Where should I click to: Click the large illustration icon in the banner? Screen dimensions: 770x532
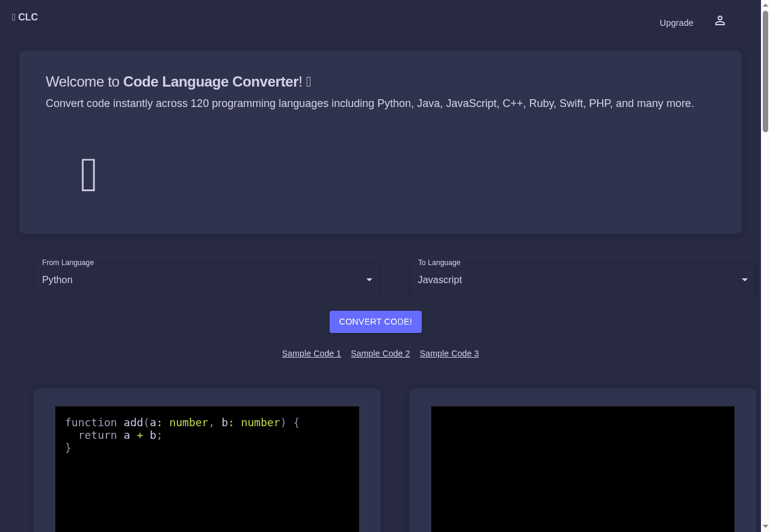[88, 175]
